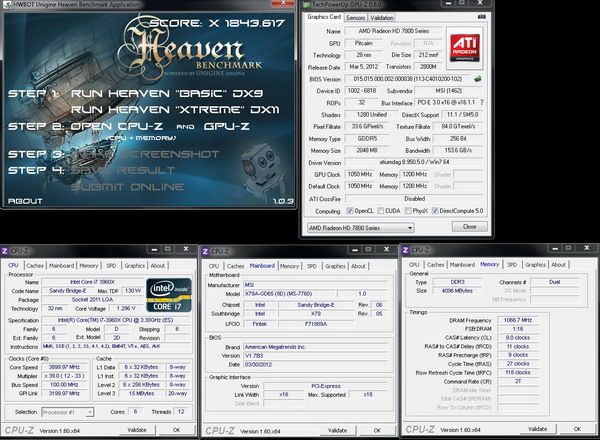Click the Z icon of CPU-Z Memory window
Screen dimensions: 600x440
coord(405,250)
